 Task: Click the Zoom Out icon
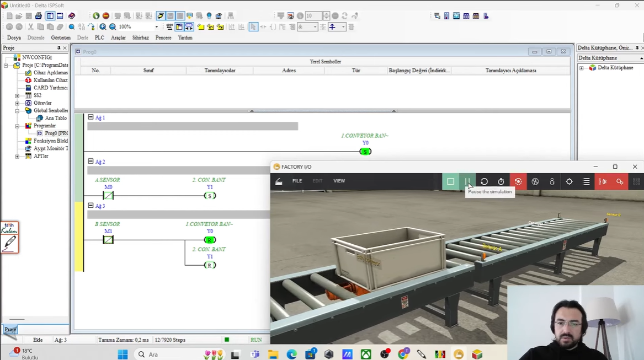point(113,27)
